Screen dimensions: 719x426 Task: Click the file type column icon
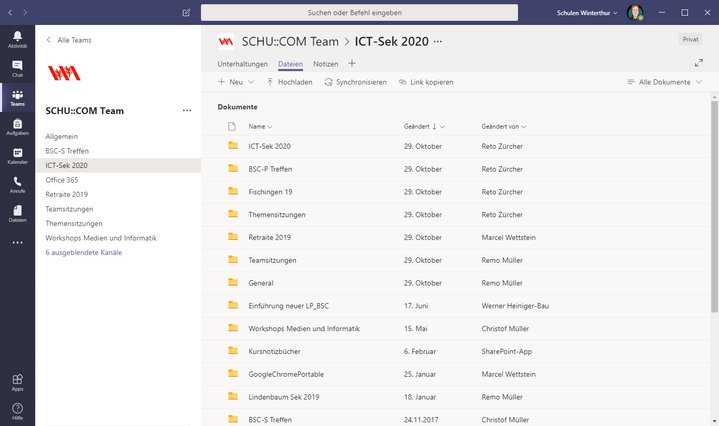[x=232, y=127]
